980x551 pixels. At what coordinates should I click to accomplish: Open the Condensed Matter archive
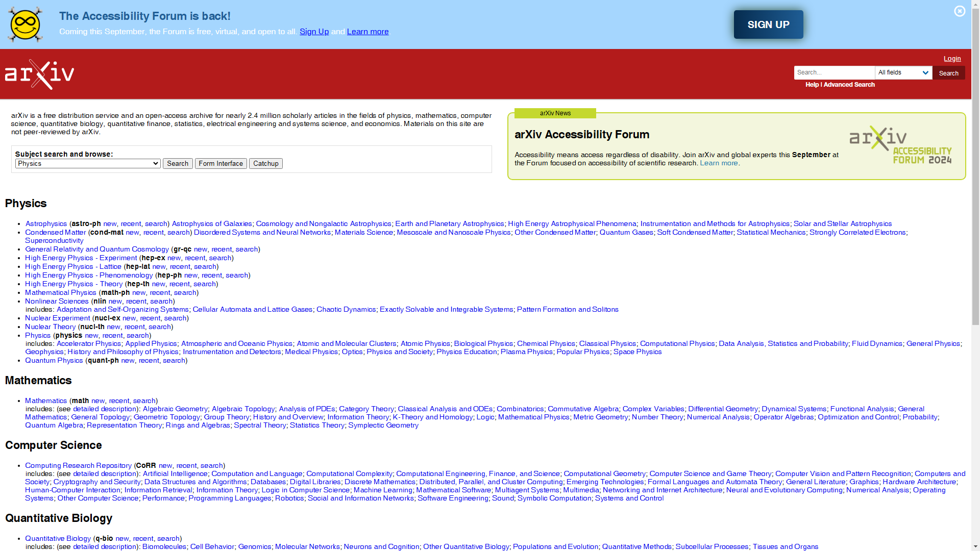55,233
